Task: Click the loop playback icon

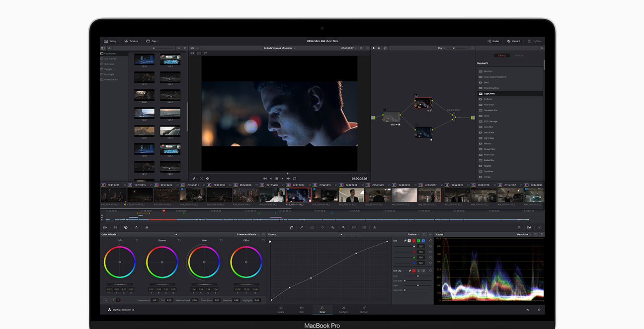Action: 294,178
